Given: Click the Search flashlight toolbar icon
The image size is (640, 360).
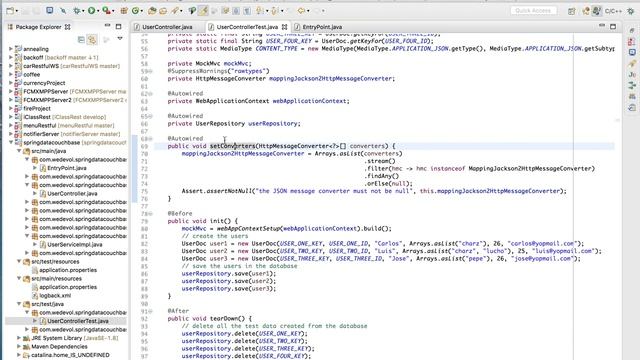Looking at the screenshot, I should tap(175, 11).
